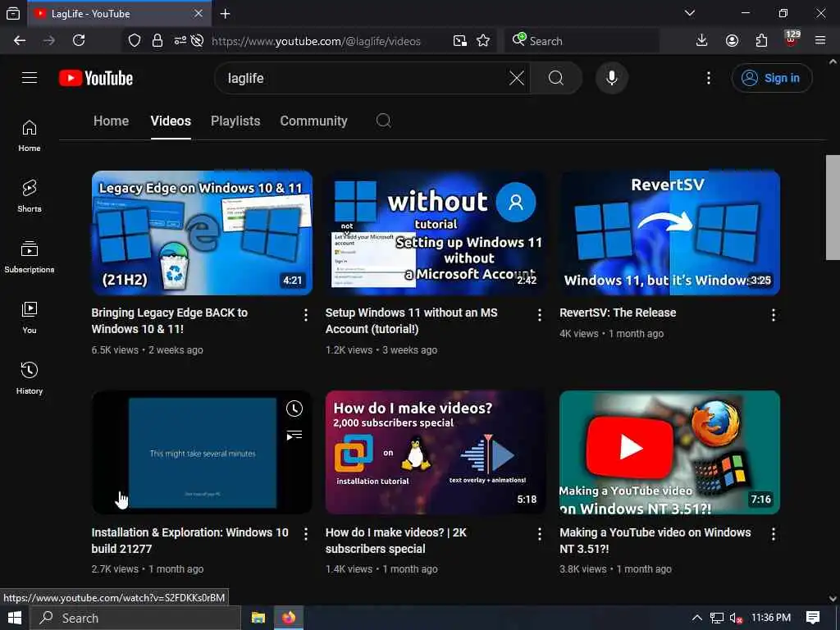This screenshot has width=840, height=630.
Task: Bookmark this page with star
Action: click(x=483, y=41)
